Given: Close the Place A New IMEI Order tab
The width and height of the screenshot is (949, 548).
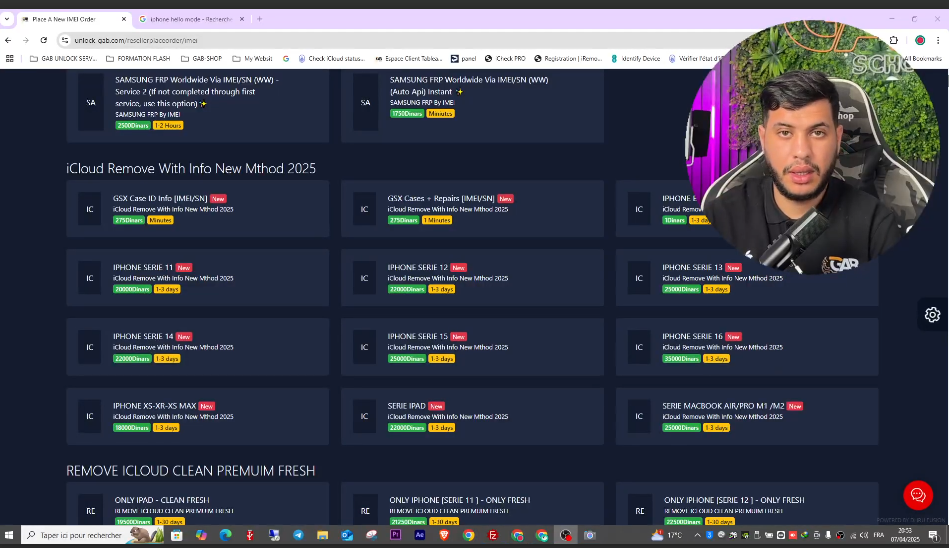Looking at the screenshot, I should point(123,19).
